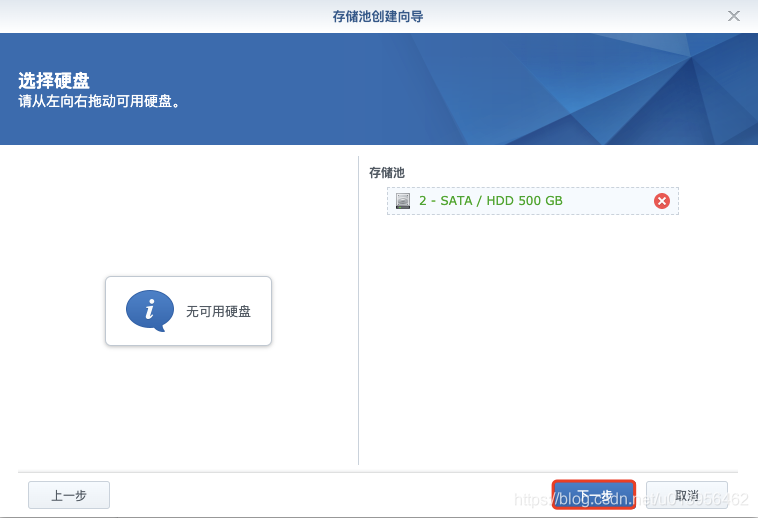758x518 pixels.
Task: Click the 选择硬盘 heading
Action: (54, 81)
